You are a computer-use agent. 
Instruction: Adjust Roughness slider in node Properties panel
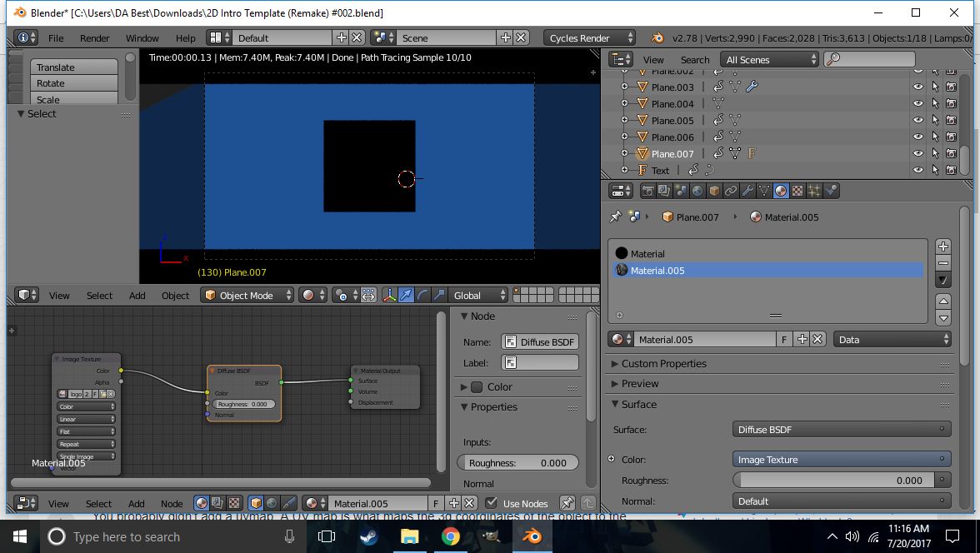click(517, 462)
